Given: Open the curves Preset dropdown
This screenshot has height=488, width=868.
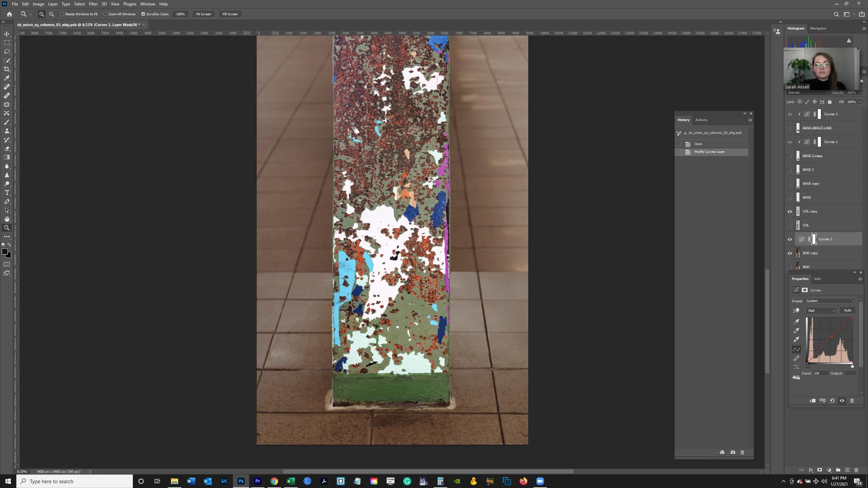Looking at the screenshot, I should pos(830,301).
